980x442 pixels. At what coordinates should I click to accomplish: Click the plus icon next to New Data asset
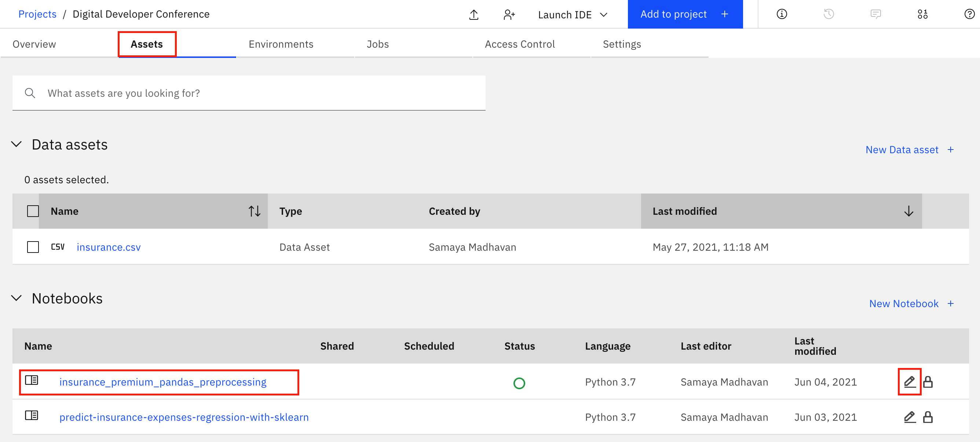click(950, 150)
